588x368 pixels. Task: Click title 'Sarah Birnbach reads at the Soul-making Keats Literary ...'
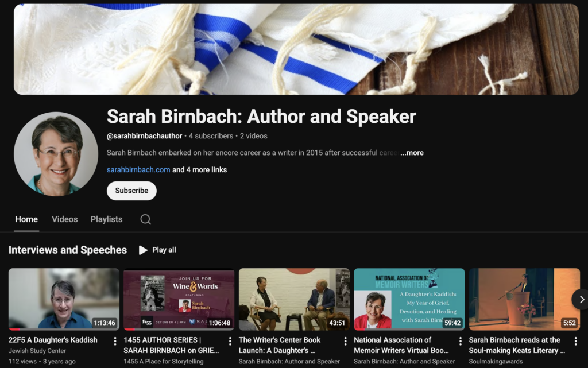click(517, 345)
